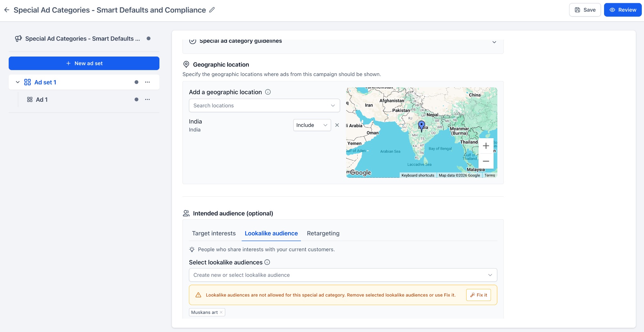Screen dimensions: 644x332
Task: Edit campaign name with pencil icon
Action: click(x=212, y=10)
